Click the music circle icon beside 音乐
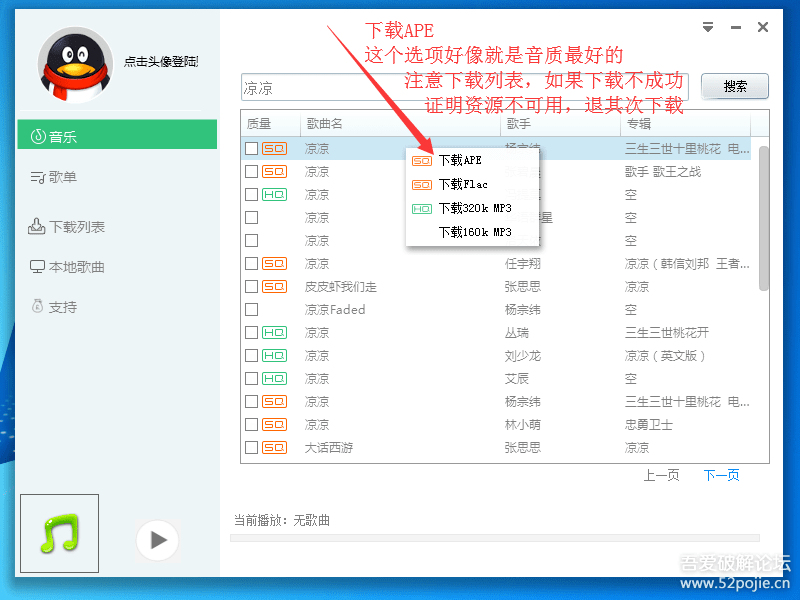 (38, 136)
